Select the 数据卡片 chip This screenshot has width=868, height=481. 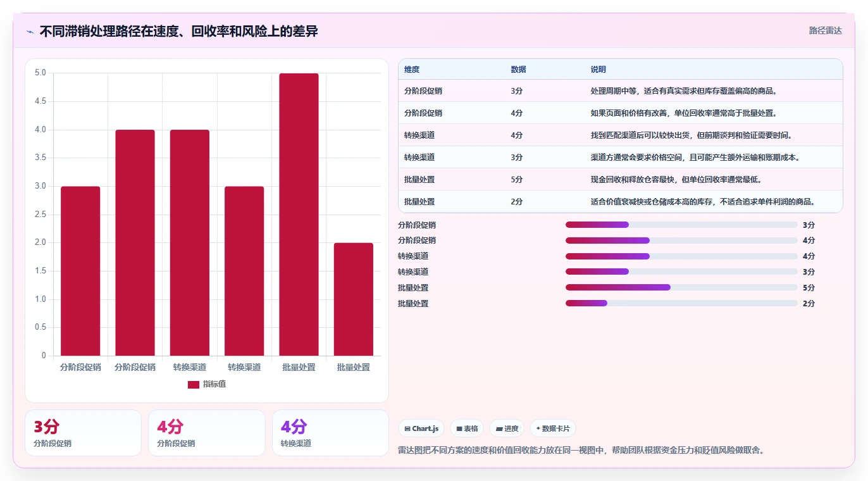tap(553, 428)
